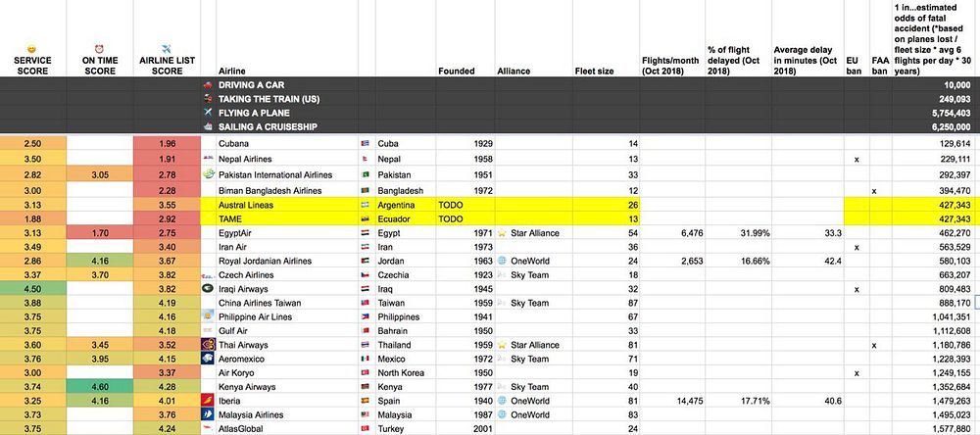Click the Ecuador flag icon
The image size is (980, 435).
pyautogui.click(x=366, y=219)
